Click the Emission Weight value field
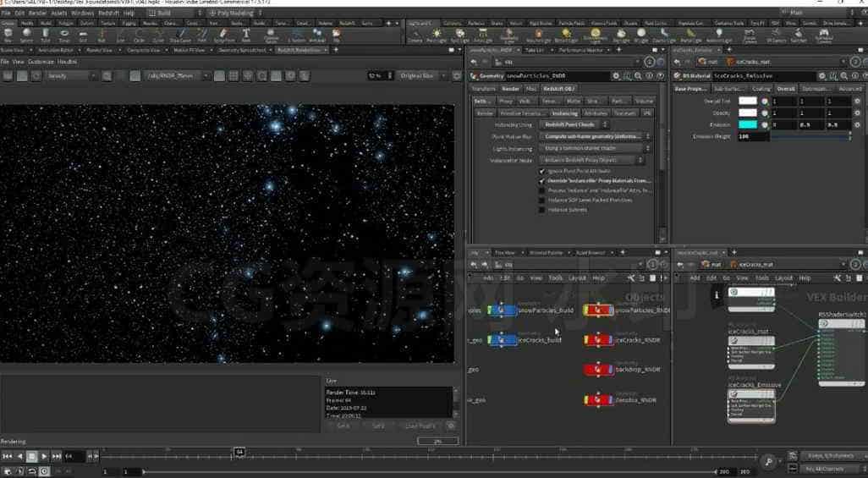This screenshot has width=868, height=478. (x=754, y=136)
